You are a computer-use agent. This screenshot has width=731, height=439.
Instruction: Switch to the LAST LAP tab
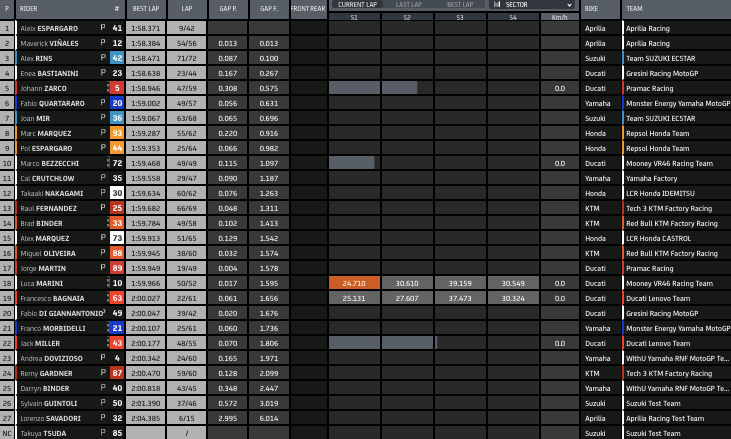[408, 4]
